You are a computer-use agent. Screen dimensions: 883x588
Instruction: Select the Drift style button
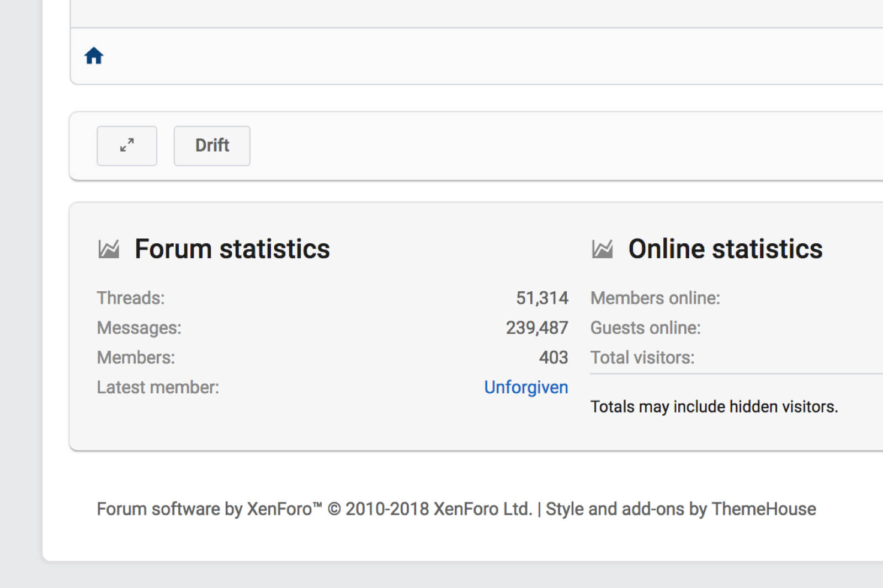click(212, 146)
